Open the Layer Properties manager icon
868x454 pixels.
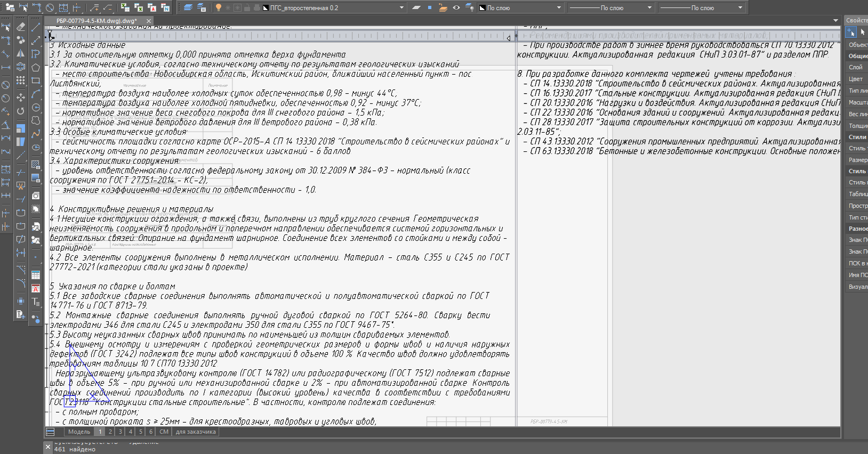point(188,7)
